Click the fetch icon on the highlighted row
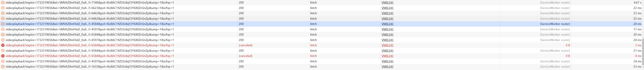 (x=3, y=24)
